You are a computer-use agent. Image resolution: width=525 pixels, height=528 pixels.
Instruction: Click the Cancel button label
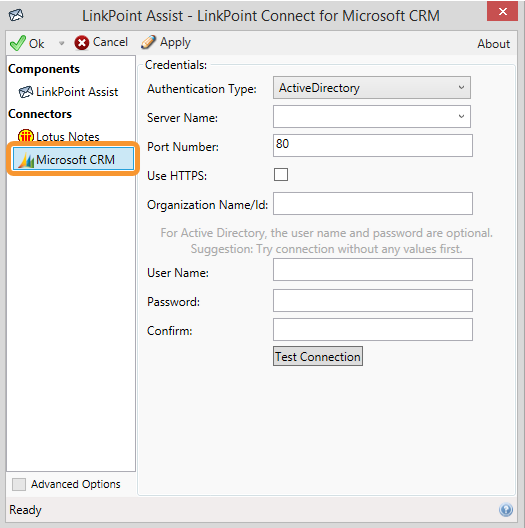click(110, 42)
